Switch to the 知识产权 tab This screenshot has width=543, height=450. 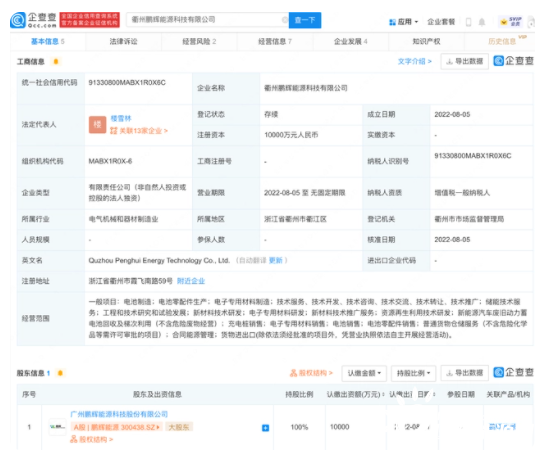click(426, 42)
